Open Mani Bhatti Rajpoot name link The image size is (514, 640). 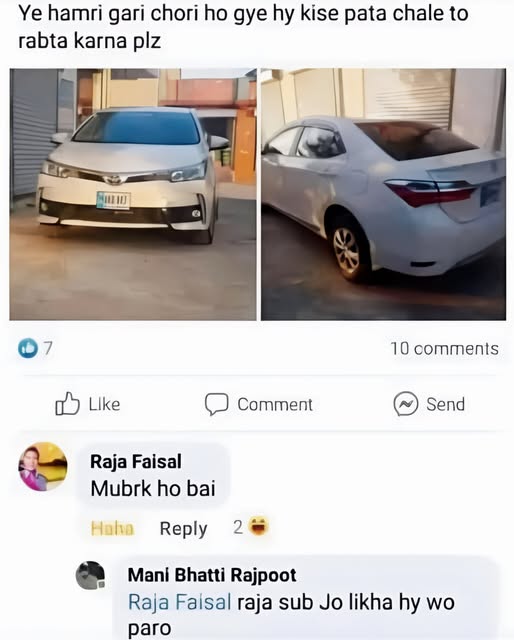click(212, 575)
